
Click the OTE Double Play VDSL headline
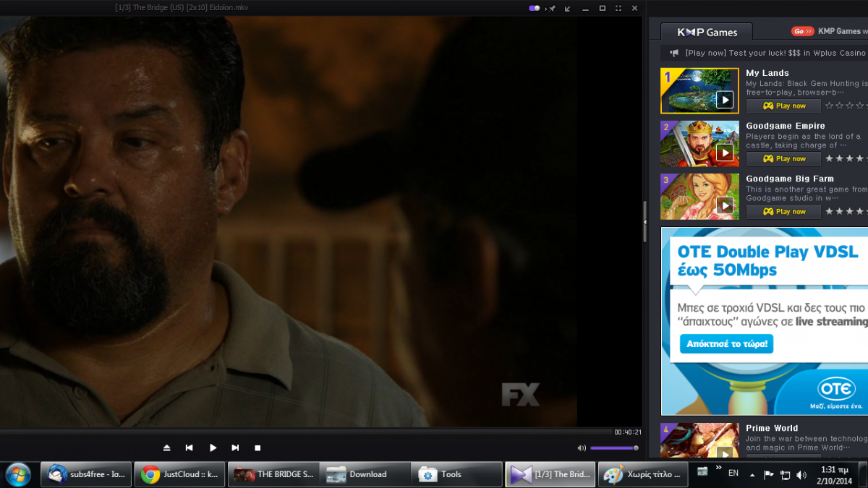(767, 261)
